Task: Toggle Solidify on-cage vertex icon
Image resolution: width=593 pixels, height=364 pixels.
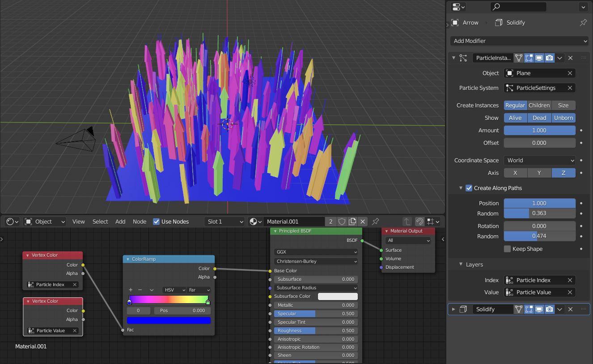Action: point(519,309)
